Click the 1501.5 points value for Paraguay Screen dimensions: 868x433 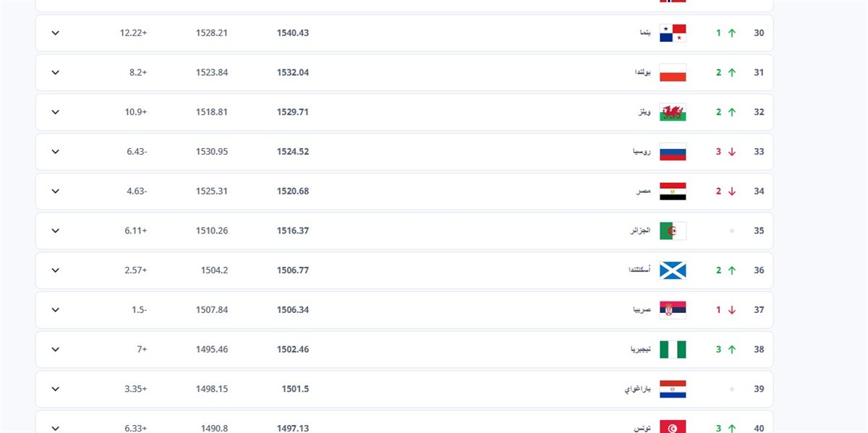pos(295,389)
